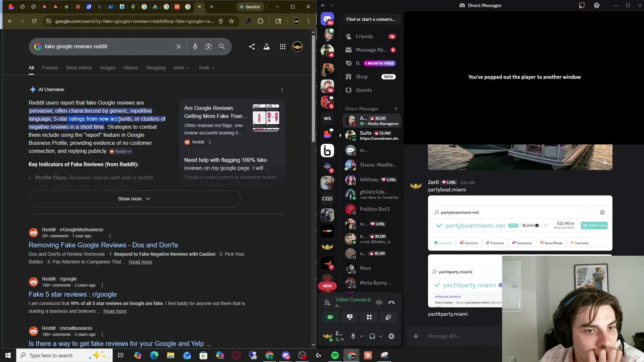Open Nitro 1 month free offer
Screen dimensions: 644x362
(x=371, y=63)
